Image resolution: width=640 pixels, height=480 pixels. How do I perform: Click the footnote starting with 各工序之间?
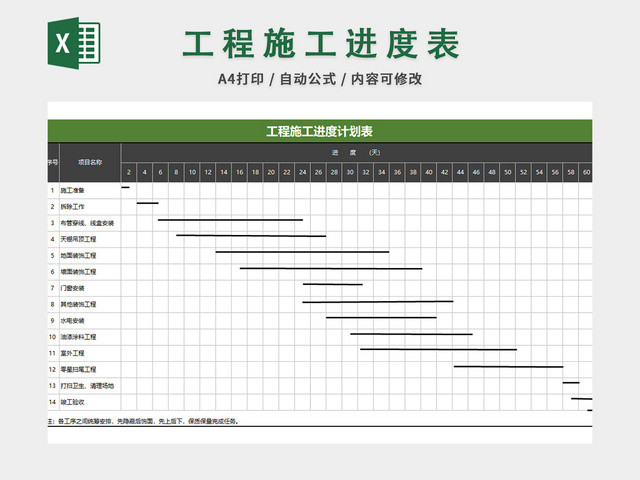click(x=144, y=421)
